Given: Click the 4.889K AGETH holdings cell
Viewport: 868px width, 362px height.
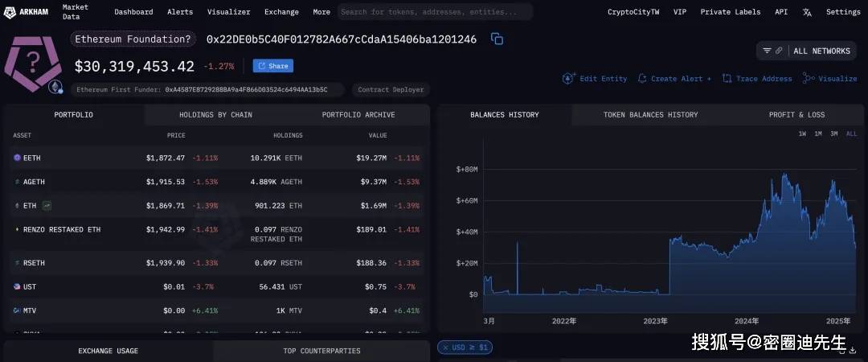Looking at the screenshot, I should (276, 182).
